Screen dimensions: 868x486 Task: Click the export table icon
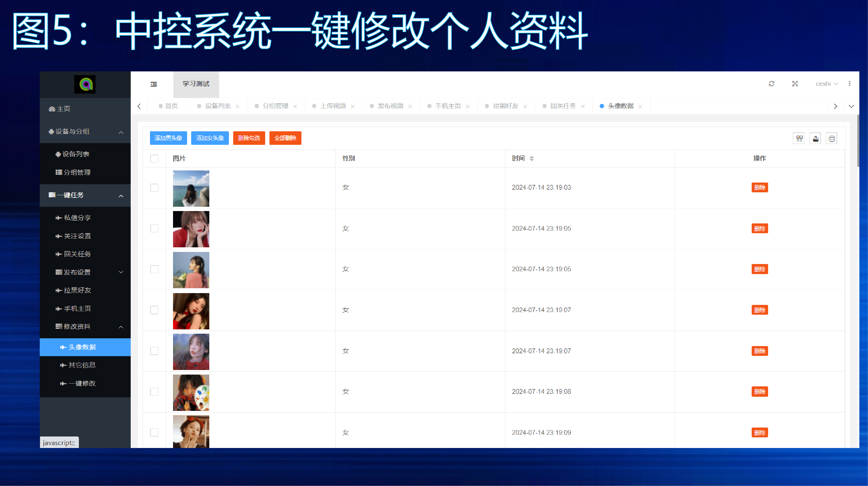(815, 138)
